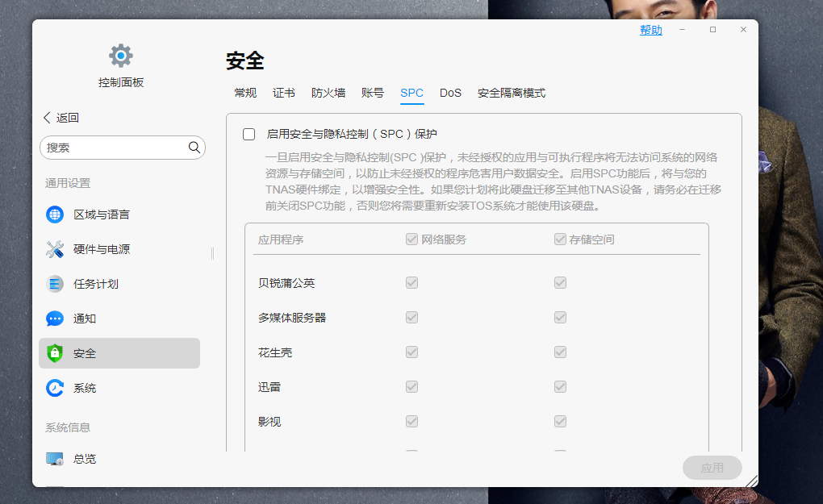
Task: Open 通知 settings
Action: (x=119, y=319)
